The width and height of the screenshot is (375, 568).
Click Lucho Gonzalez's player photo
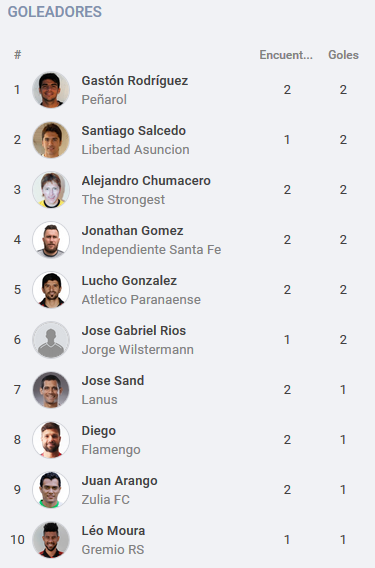click(x=51, y=290)
